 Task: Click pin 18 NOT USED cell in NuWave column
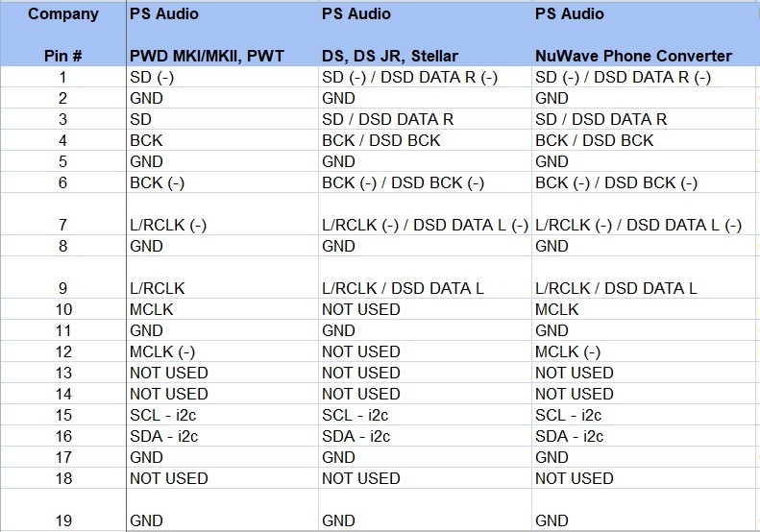coord(644,478)
